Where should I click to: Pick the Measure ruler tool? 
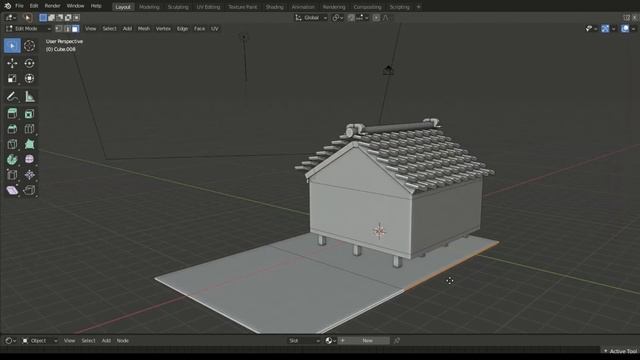[x=29, y=97]
